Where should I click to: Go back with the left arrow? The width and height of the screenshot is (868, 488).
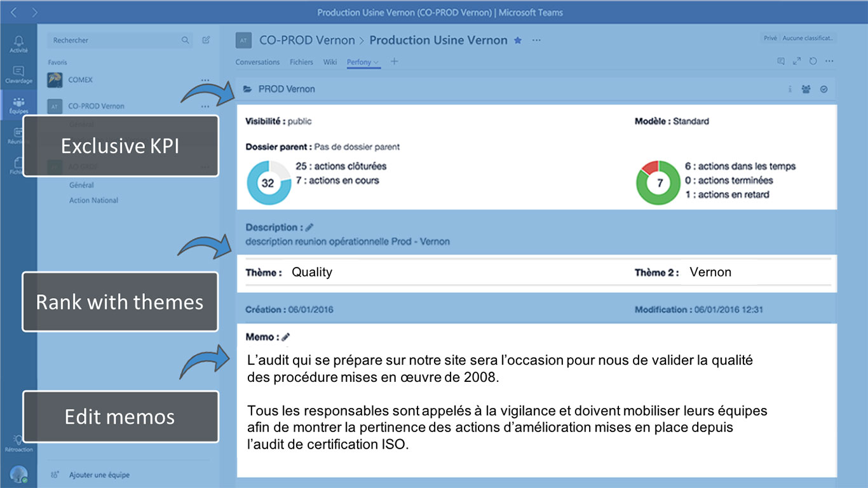[x=14, y=12]
